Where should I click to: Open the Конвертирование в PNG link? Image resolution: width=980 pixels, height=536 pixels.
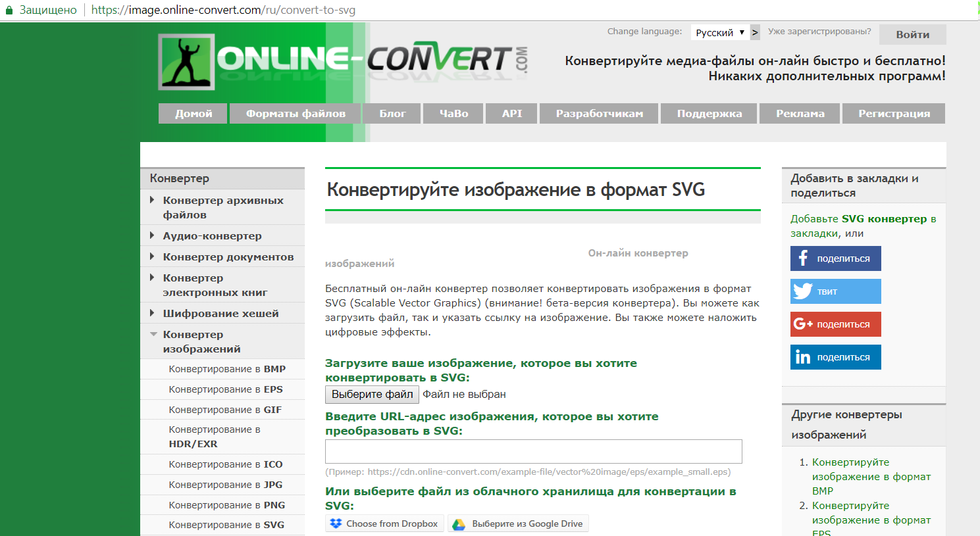click(226, 505)
